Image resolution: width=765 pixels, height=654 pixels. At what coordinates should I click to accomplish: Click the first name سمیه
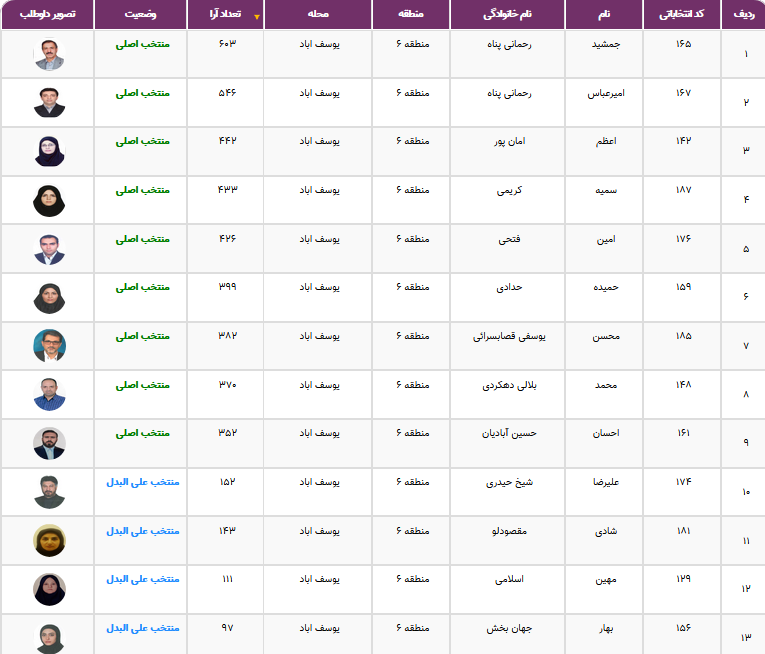tap(605, 190)
